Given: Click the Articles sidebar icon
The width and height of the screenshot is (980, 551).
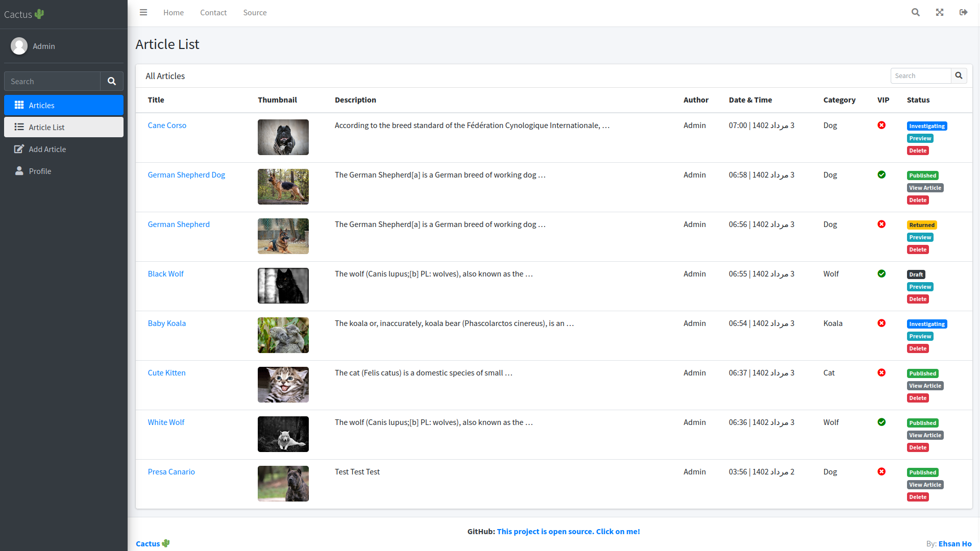Looking at the screenshot, I should click(19, 105).
